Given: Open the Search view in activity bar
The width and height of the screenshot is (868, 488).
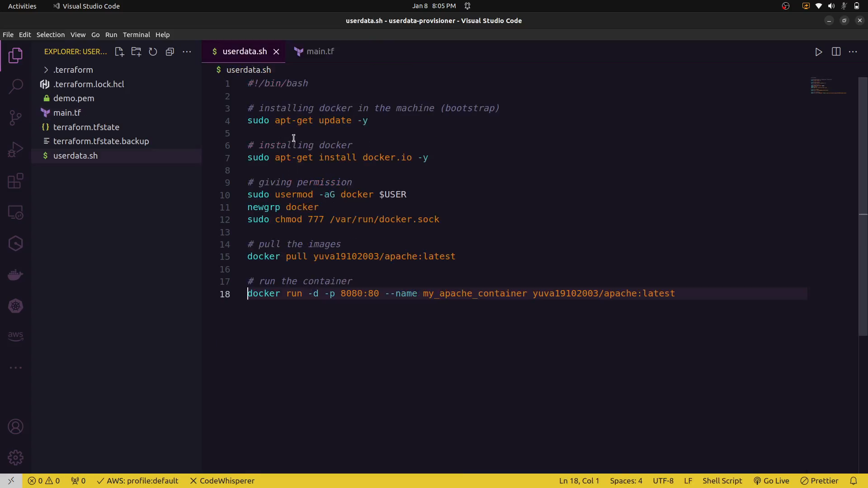Looking at the screenshot, I should [16, 86].
